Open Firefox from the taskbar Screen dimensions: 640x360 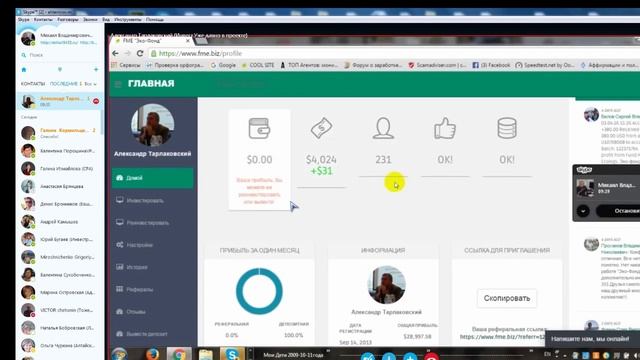[x=153, y=354]
